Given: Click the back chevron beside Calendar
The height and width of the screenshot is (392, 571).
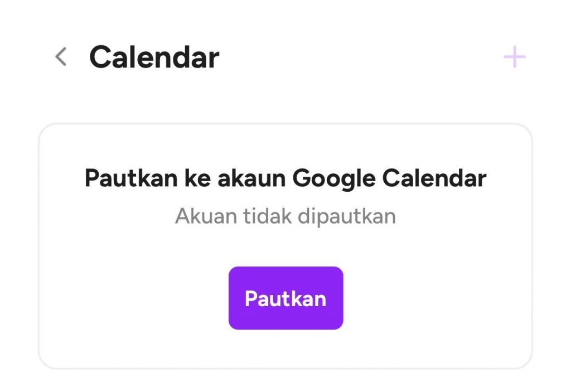Looking at the screenshot, I should click(x=61, y=57).
